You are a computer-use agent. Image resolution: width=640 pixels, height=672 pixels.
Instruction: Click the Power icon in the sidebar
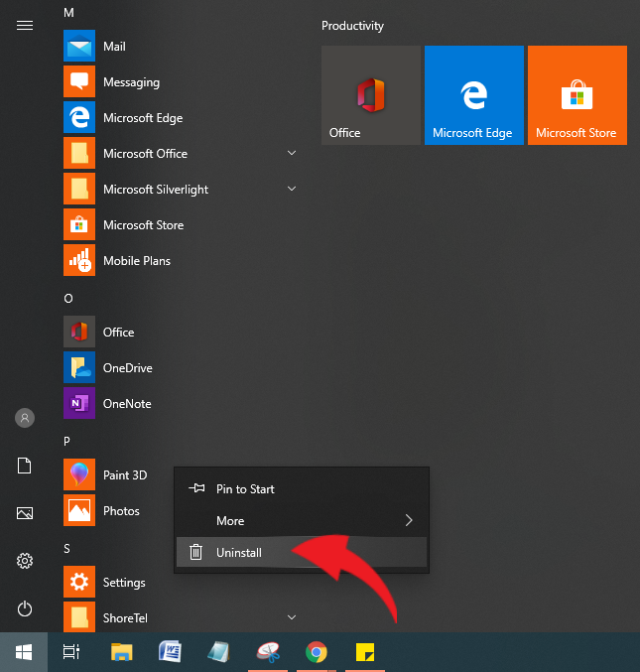(25, 608)
